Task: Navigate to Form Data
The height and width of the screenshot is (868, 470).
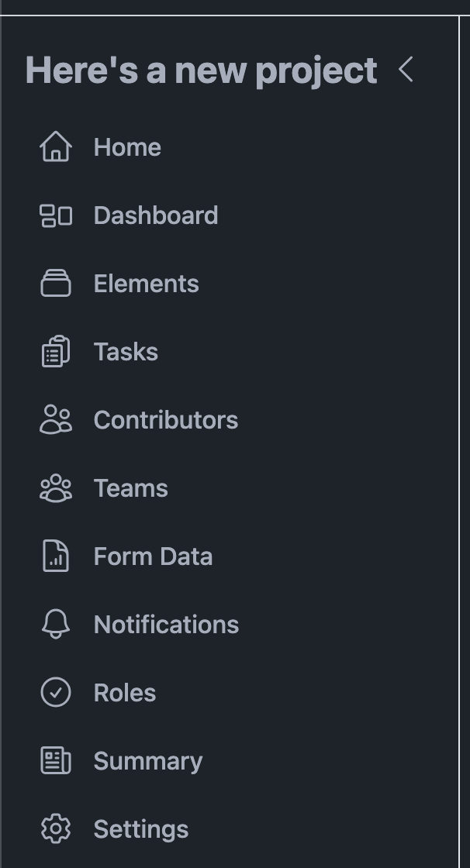Action: (153, 556)
